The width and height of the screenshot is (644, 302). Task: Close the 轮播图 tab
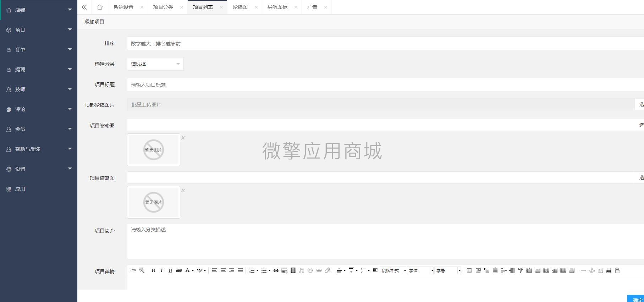pyautogui.click(x=256, y=7)
